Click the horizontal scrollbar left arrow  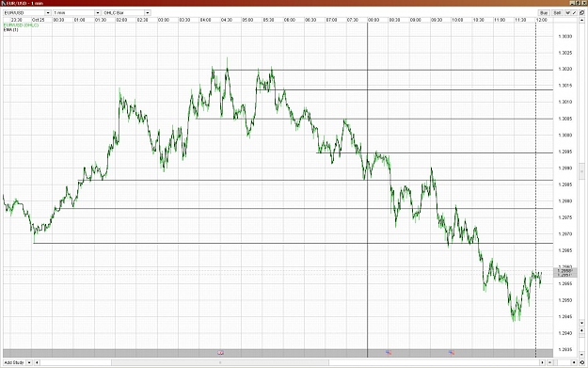[x=37, y=362]
